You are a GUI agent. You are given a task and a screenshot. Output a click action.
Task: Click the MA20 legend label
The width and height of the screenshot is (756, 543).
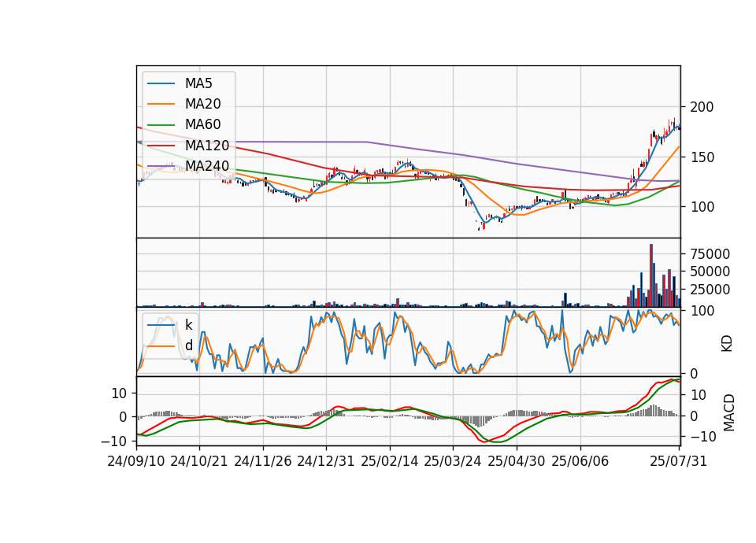click(203, 104)
